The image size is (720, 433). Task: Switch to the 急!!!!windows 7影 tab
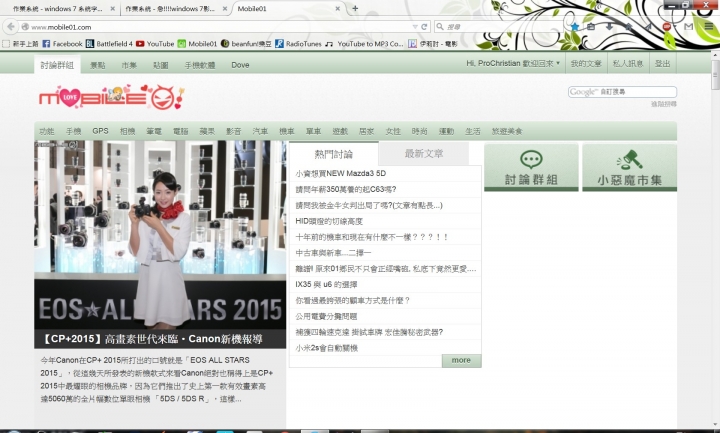point(175,8)
